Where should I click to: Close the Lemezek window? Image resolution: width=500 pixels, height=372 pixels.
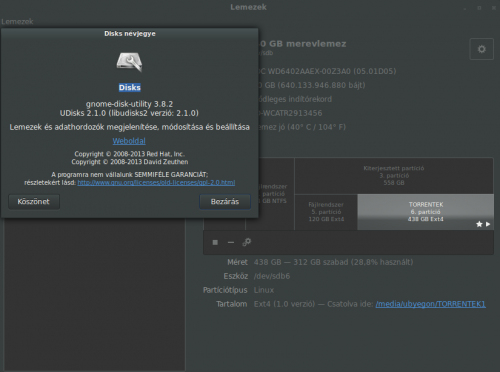(494, 8)
